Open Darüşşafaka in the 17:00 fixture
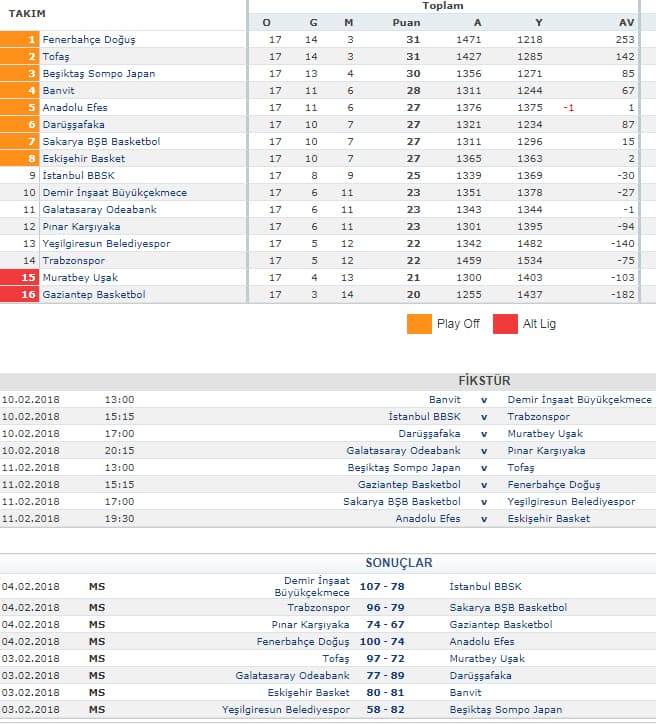Viewport: 656px width, 724px height. click(429, 434)
